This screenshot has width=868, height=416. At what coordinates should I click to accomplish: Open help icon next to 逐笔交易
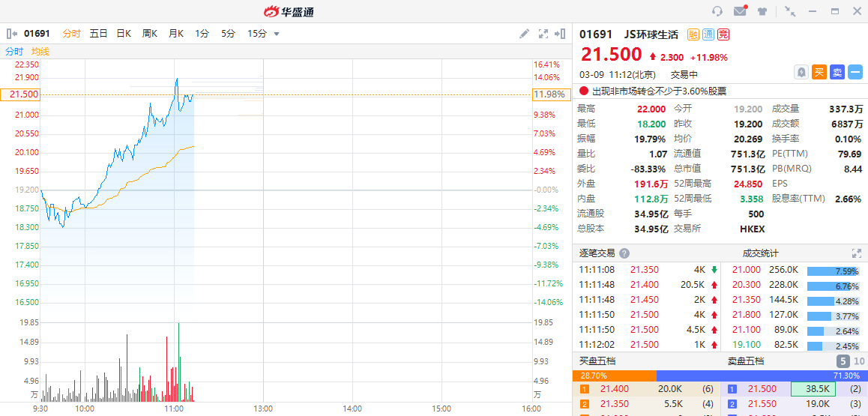[624, 253]
